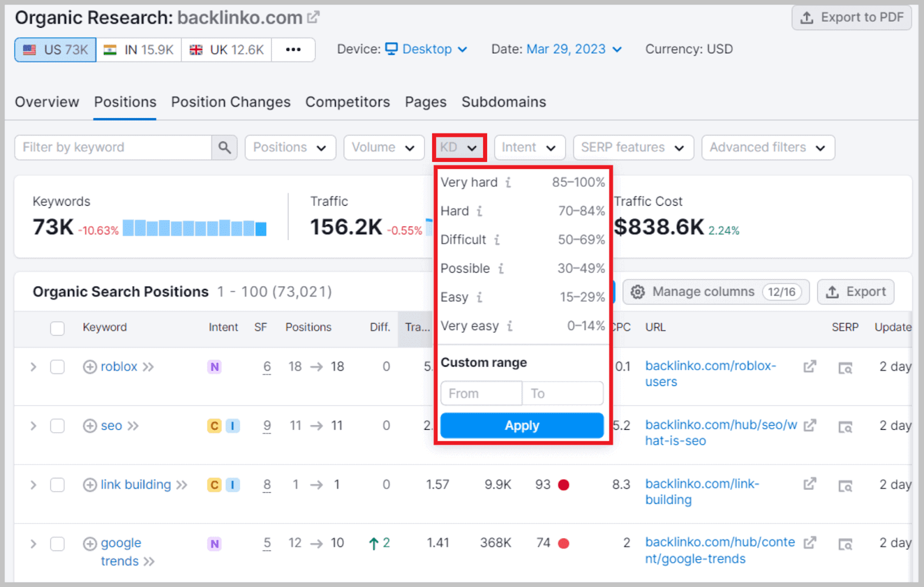Image resolution: width=924 pixels, height=587 pixels.
Task: Open the Mar 29, 2023 date dropdown
Action: coord(574,49)
